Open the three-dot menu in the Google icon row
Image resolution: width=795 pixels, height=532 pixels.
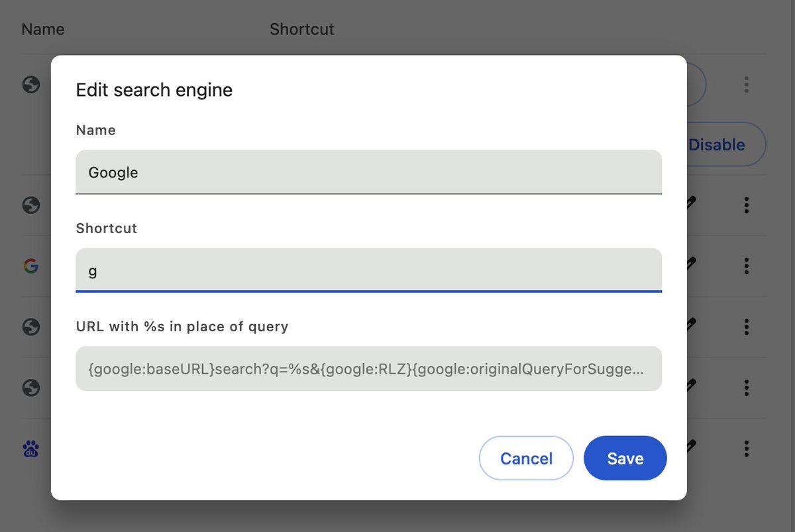(x=746, y=266)
